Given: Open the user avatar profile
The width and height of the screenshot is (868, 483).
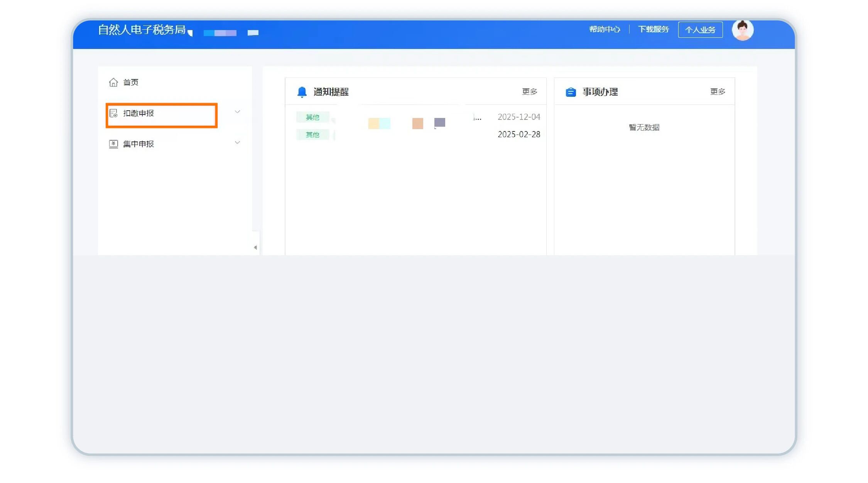Looking at the screenshot, I should [x=743, y=30].
